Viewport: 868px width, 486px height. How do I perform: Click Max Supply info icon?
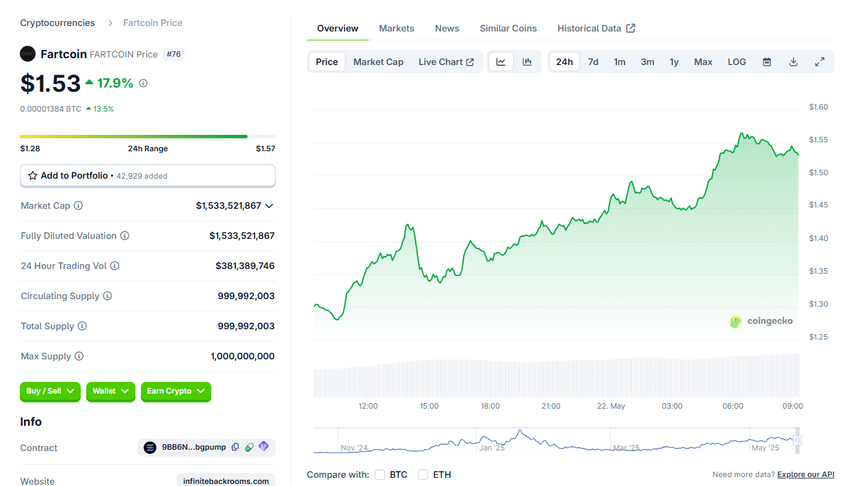tap(79, 356)
